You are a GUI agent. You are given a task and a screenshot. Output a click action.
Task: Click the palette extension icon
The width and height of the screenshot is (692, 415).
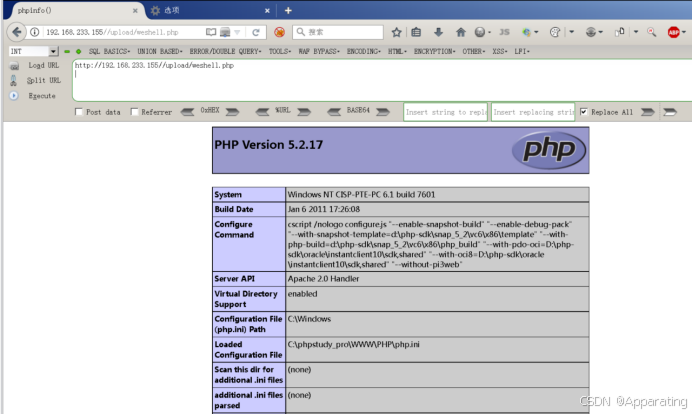555,32
